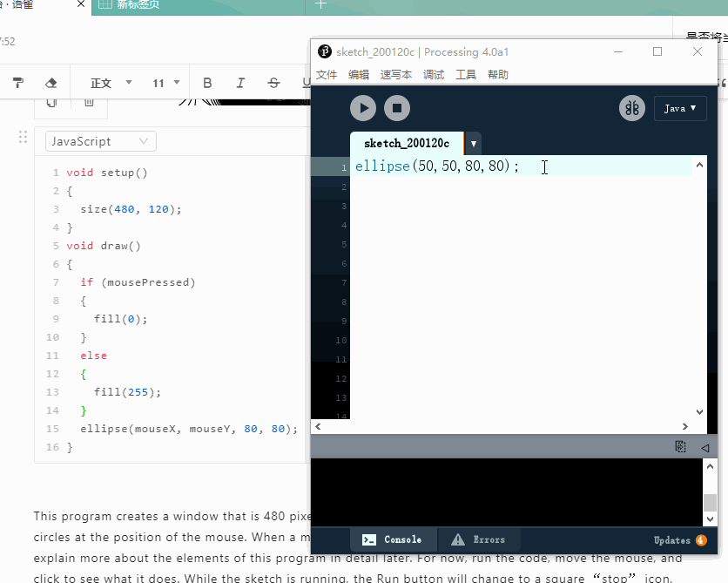Open the 速写本 menu in Processing
Screen dimensions: 728x583
(395, 75)
